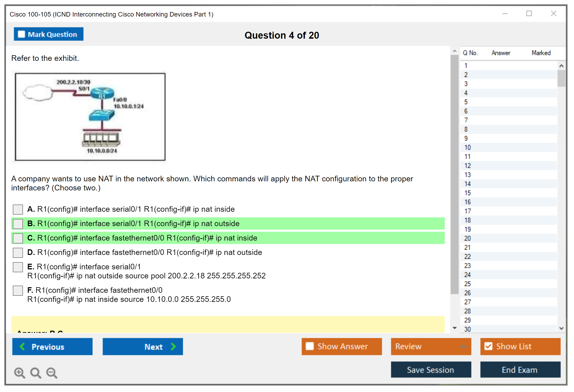
Task: Expand the Review dropdown arrow
Action: pos(463,346)
